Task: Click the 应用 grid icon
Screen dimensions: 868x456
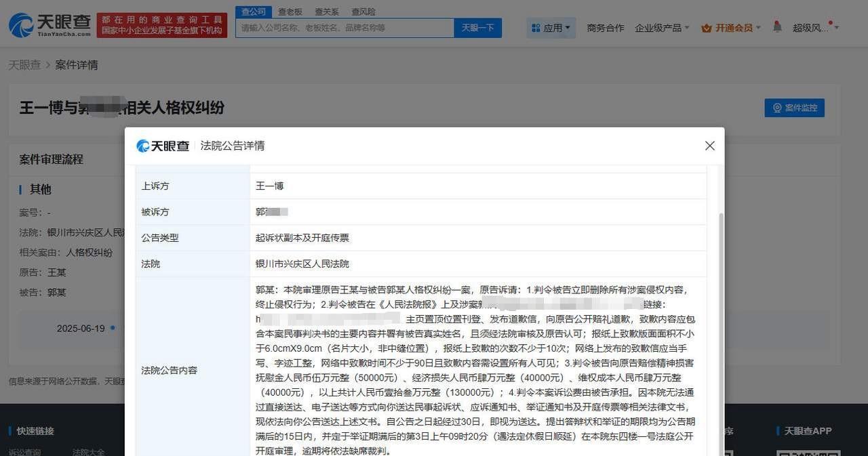Action: [x=536, y=28]
